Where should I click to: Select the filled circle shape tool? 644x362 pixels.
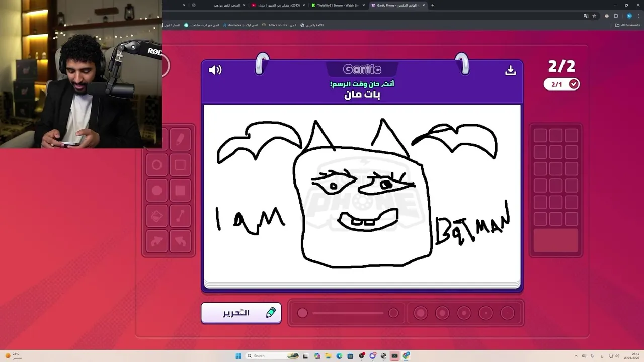coord(157,191)
